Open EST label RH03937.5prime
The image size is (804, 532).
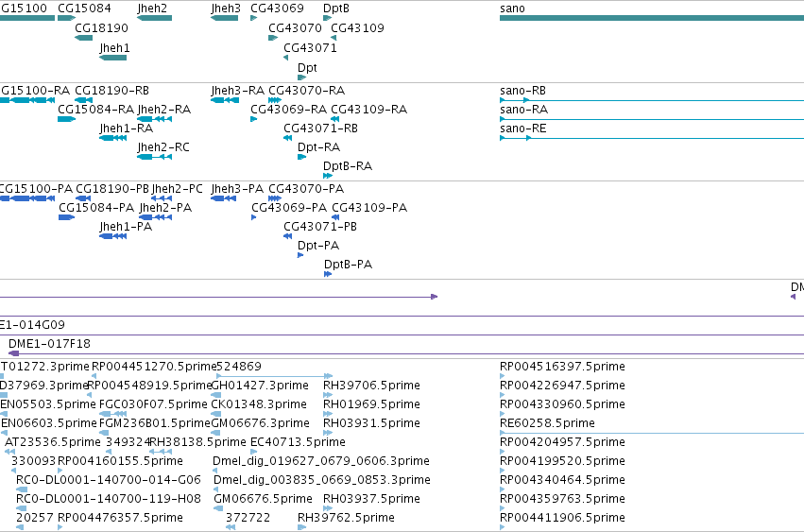371,499
